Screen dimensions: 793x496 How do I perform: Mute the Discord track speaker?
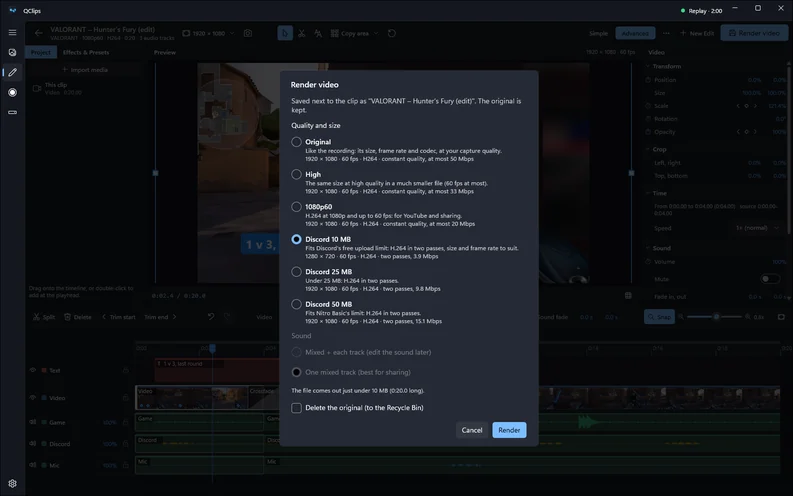(33, 444)
